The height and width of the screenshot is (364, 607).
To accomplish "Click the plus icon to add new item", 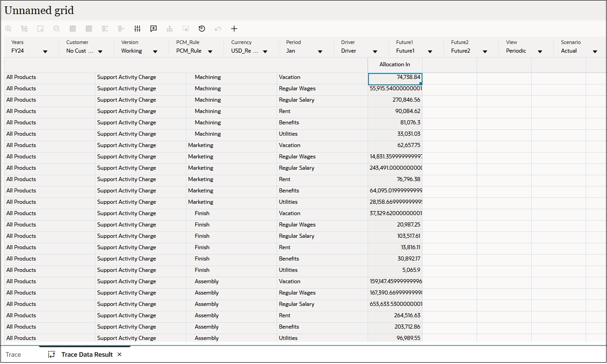I will click(234, 29).
